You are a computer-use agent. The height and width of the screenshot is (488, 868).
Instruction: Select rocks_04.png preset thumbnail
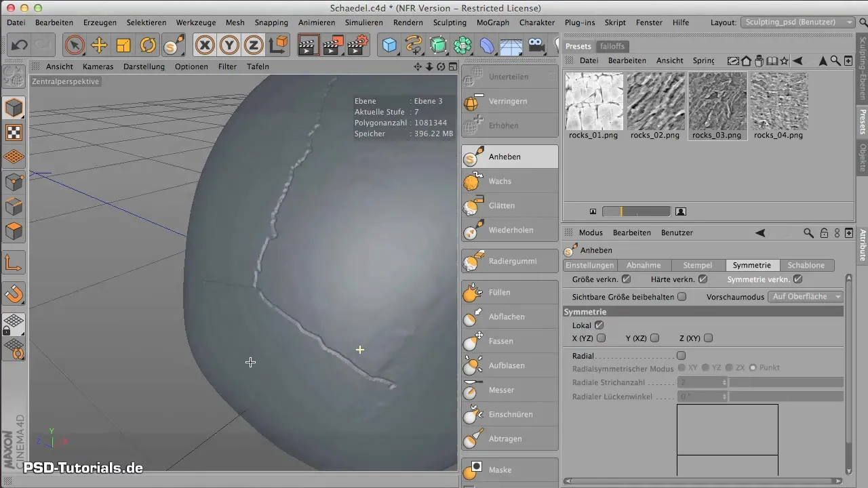click(x=778, y=101)
